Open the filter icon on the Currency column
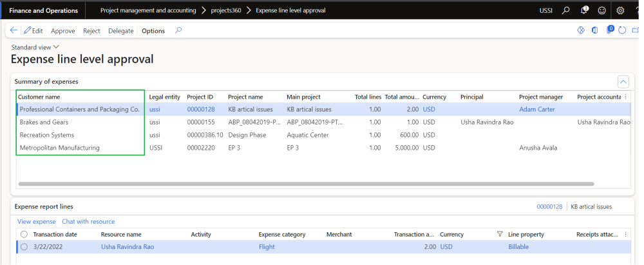The height and width of the screenshot is (265, 644). [x=500, y=235]
